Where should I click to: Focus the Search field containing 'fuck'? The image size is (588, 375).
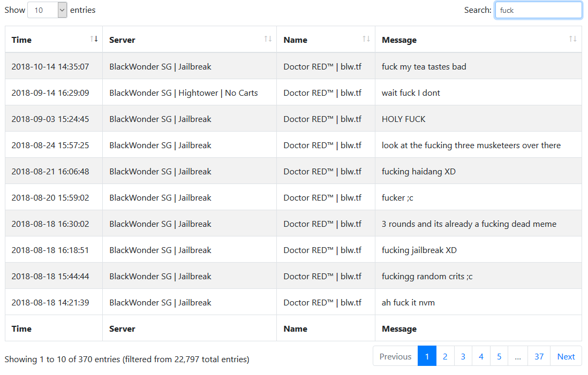539,10
